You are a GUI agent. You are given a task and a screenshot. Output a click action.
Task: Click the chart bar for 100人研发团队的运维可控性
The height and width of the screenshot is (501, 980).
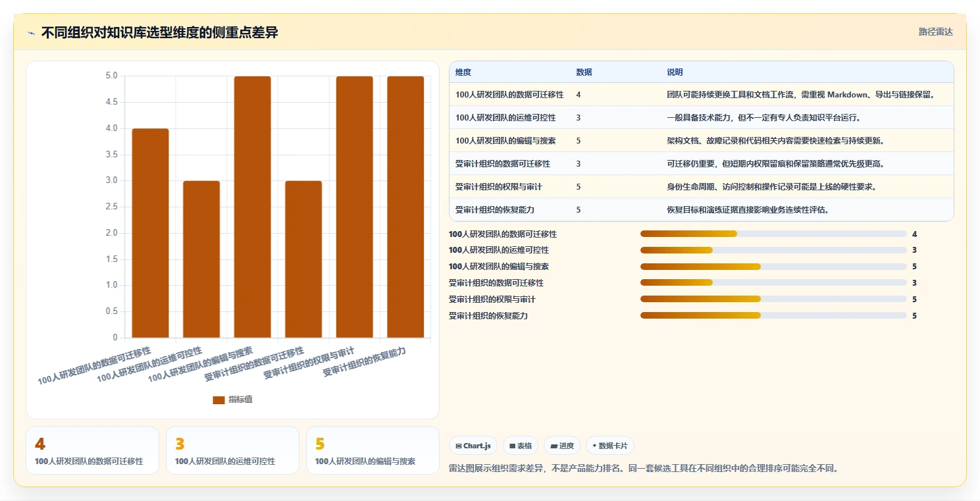[201, 259]
